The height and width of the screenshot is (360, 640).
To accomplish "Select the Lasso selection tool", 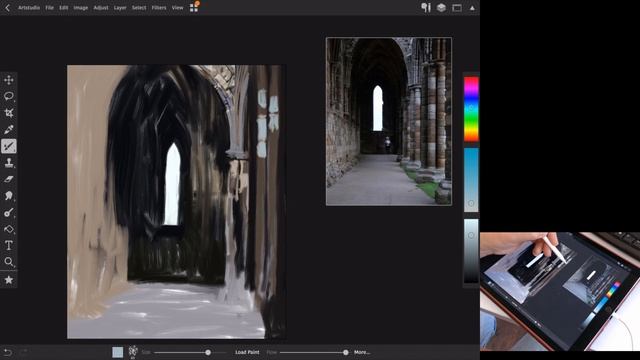I will [x=9, y=96].
